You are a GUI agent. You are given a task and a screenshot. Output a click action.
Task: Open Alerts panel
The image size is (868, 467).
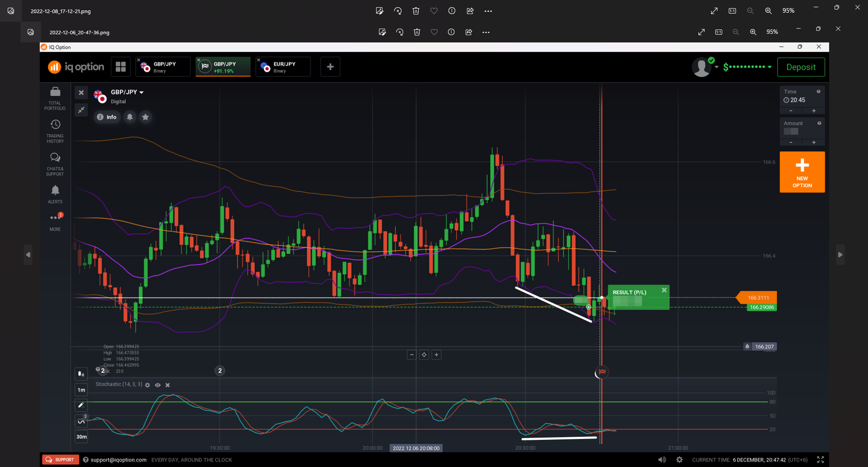click(x=55, y=195)
